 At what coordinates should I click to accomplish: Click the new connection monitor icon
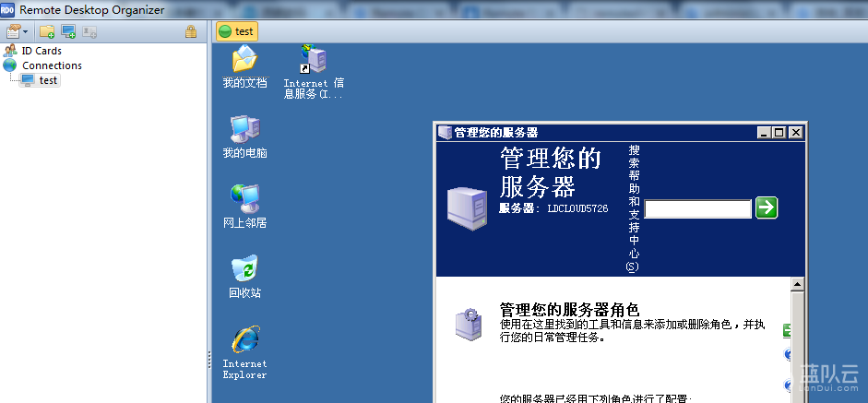pos(68,31)
